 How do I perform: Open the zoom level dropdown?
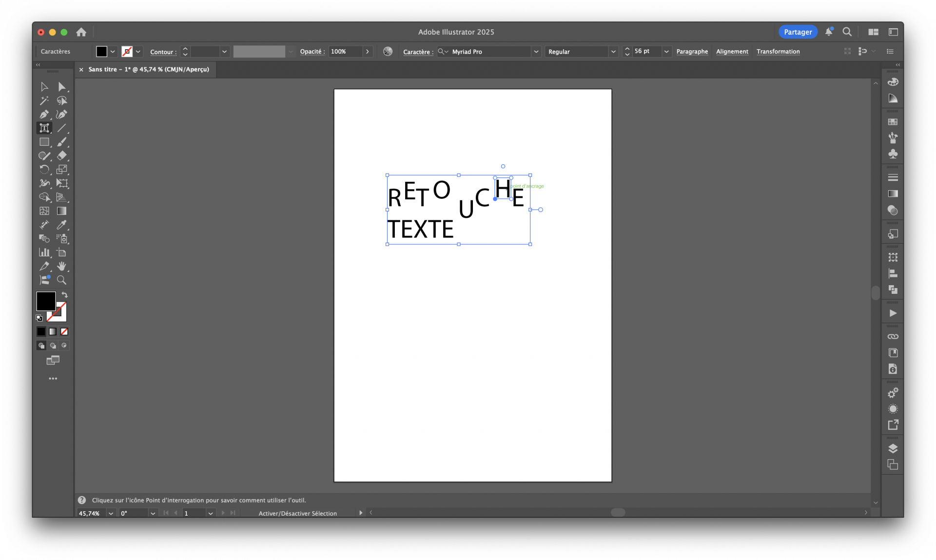point(111,513)
